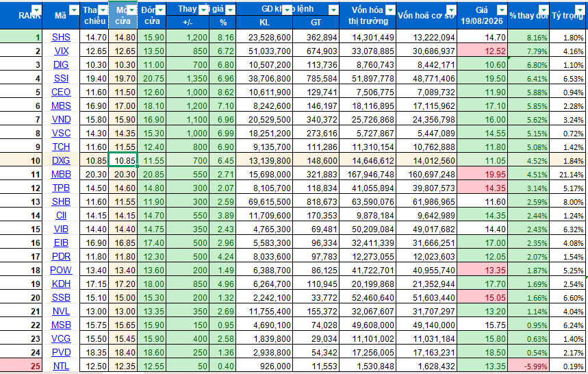The height and width of the screenshot is (374, 588).
Task: Open the Mã column filter dropdown
Action: pyautogui.click(x=74, y=10)
